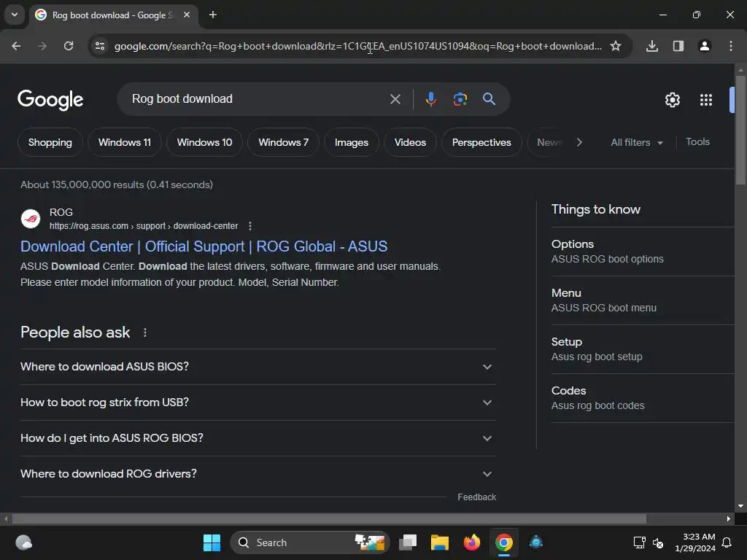Viewport: 747px width, 560px height.
Task: Open People also ask three-dot menu
Action: pos(145,332)
